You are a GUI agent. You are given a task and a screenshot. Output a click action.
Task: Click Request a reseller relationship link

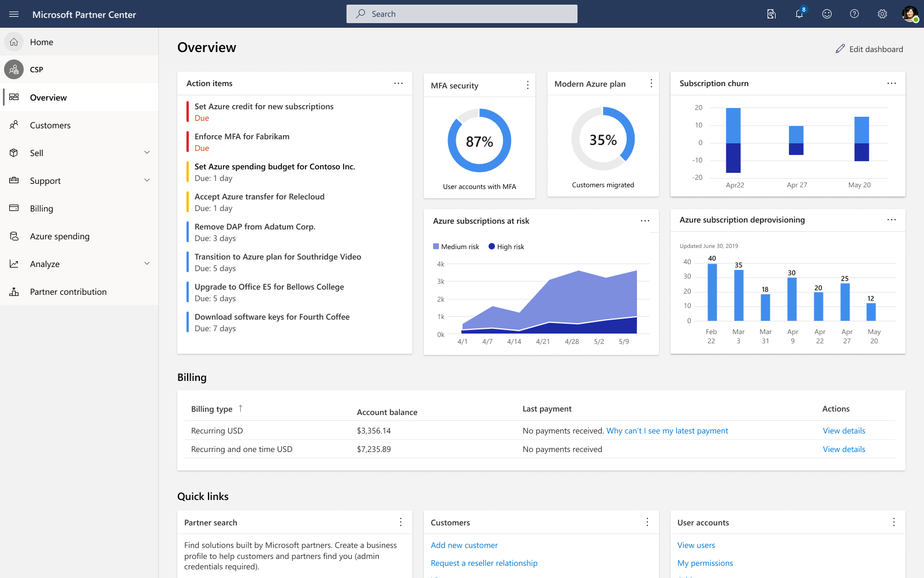click(x=484, y=563)
